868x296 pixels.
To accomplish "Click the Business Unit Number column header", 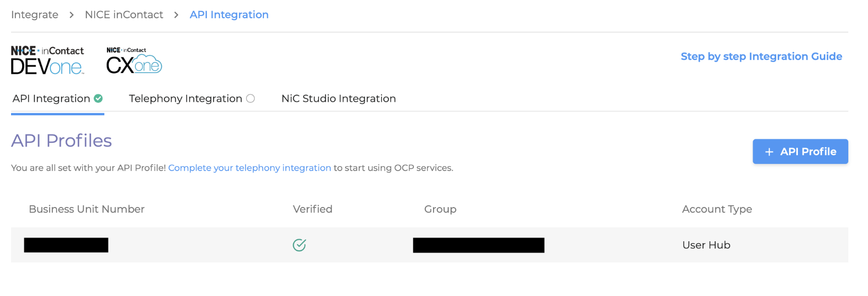I will pos(87,209).
